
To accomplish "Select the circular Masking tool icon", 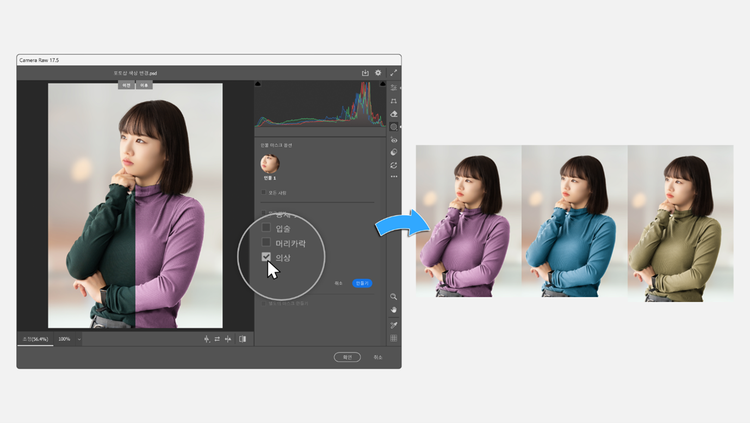I will [394, 127].
